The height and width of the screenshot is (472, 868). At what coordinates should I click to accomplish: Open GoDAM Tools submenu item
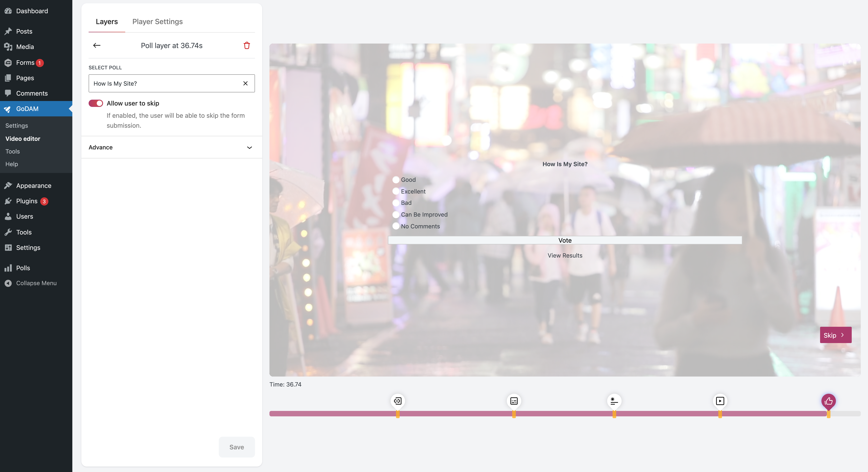pos(12,151)
